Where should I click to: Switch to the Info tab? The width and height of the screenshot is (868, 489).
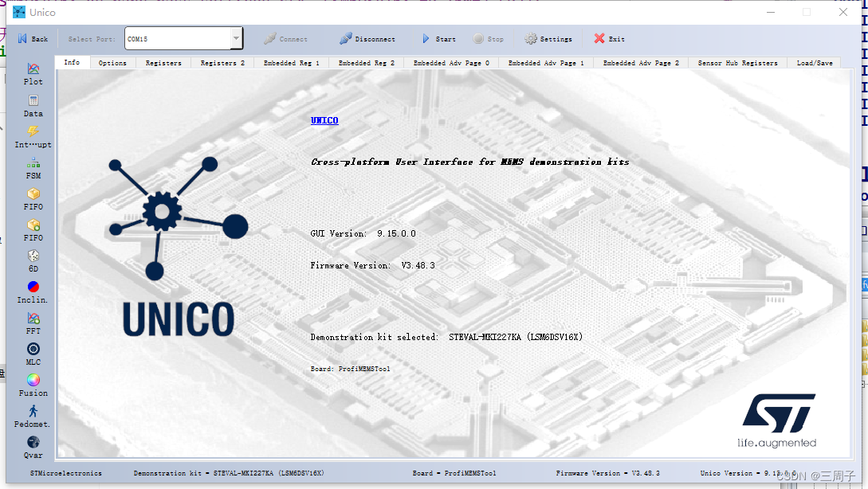pyautogui.click(x=72, y=62)
